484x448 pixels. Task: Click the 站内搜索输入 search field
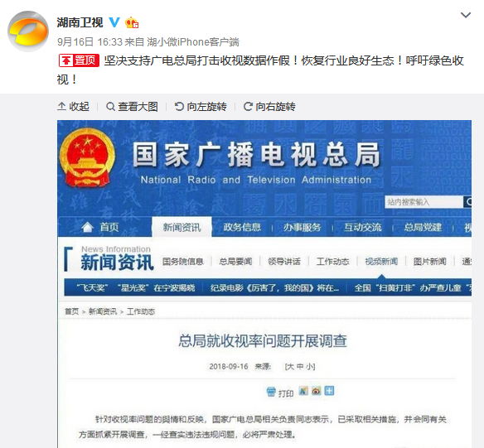(x=423, y=202)
